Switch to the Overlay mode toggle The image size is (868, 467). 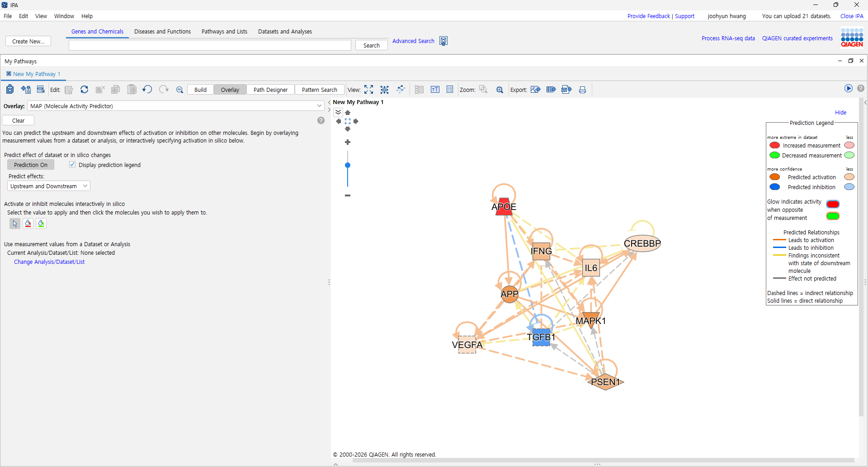230,90
